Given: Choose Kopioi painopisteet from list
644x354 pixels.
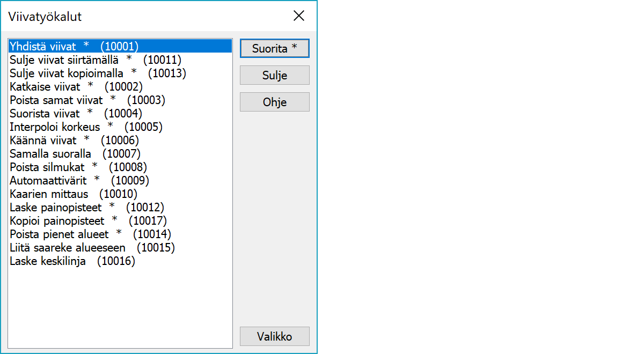Looking at the screenshot, I should 88,220.
